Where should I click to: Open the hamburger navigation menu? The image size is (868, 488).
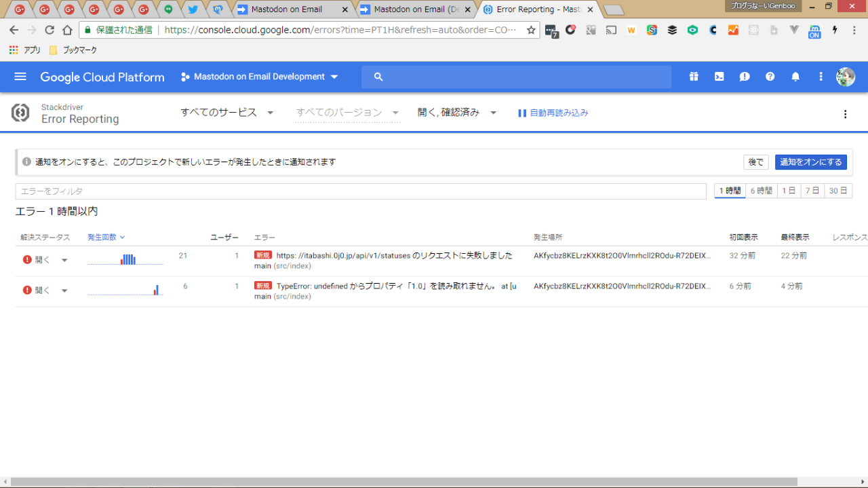click(20, 77)
